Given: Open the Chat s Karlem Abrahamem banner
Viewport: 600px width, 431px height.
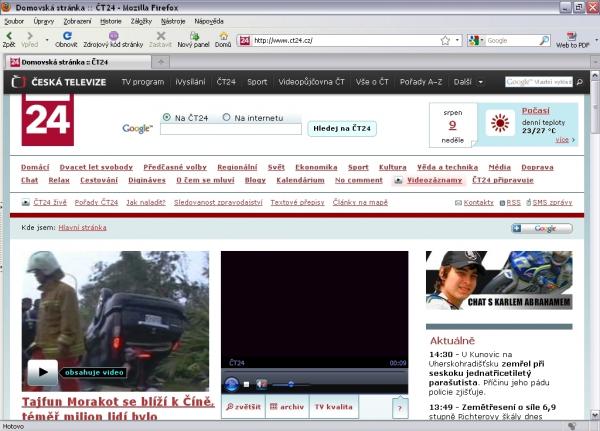Looking at the screenshot, I should pyautogui.click(x=499, y=280).
